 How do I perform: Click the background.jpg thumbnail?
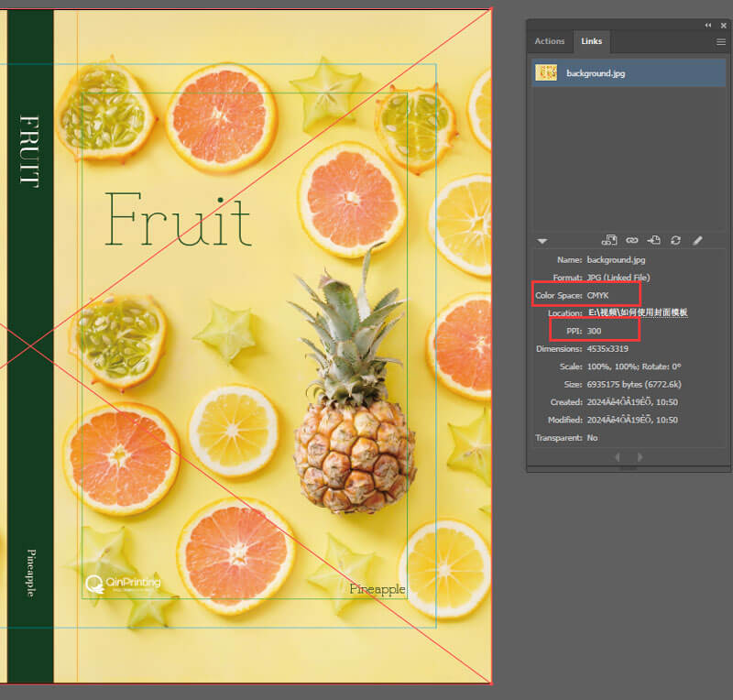[x=546, y=73]
